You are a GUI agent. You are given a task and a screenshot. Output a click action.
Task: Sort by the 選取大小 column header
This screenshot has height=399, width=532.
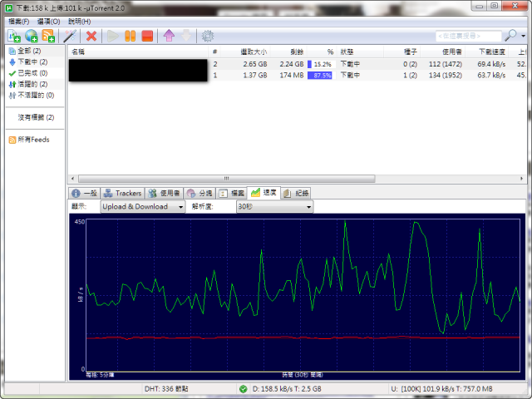coord(246,52)
